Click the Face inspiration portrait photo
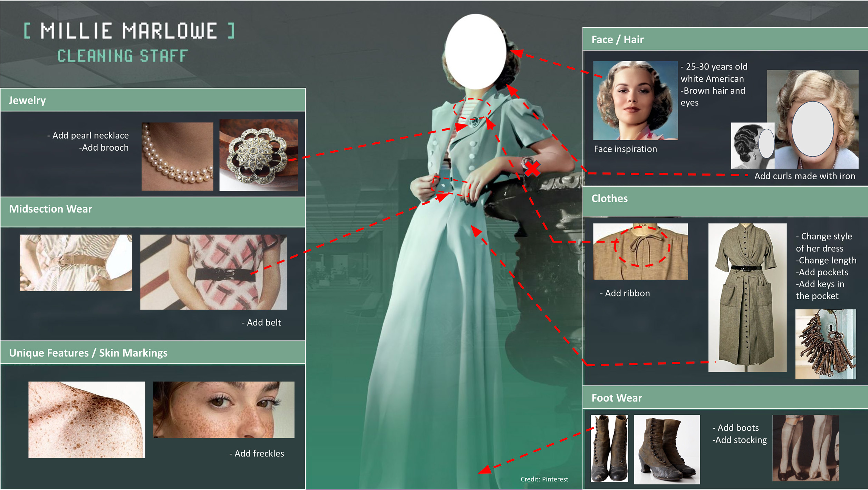 tap(635, 101)
